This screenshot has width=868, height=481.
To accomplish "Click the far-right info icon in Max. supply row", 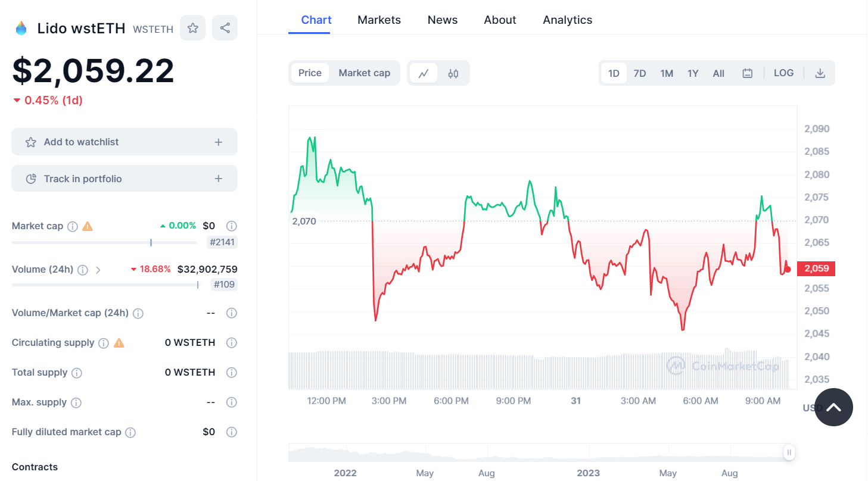I will (232, 402).
